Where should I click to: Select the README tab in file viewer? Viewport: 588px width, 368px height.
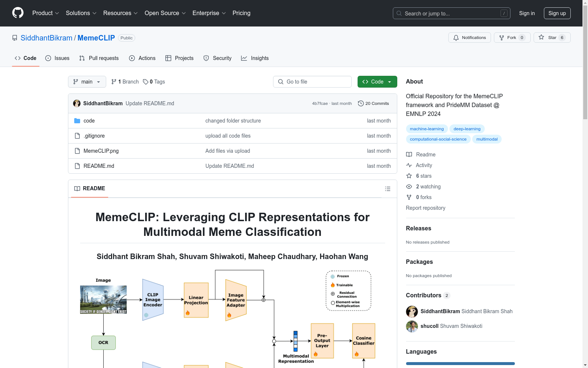90,188
